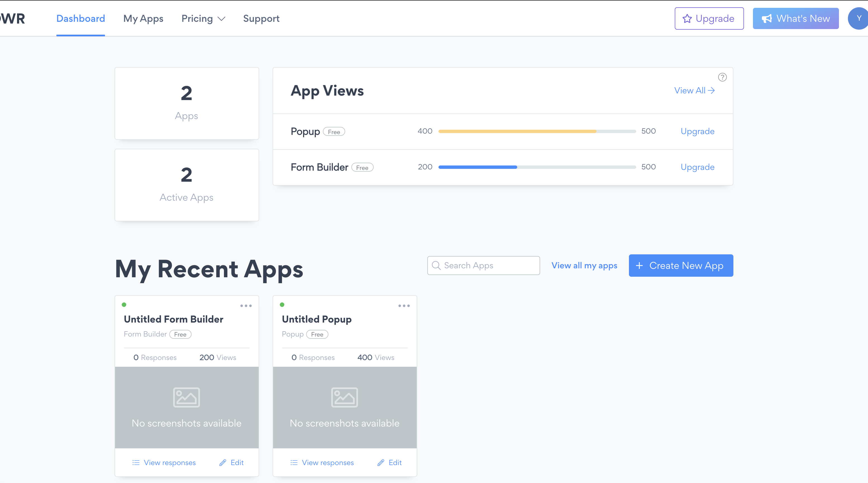Click the green status dot on Untitled Popup
The height and width of the screenshot is (483, 868).
(282, 305)
